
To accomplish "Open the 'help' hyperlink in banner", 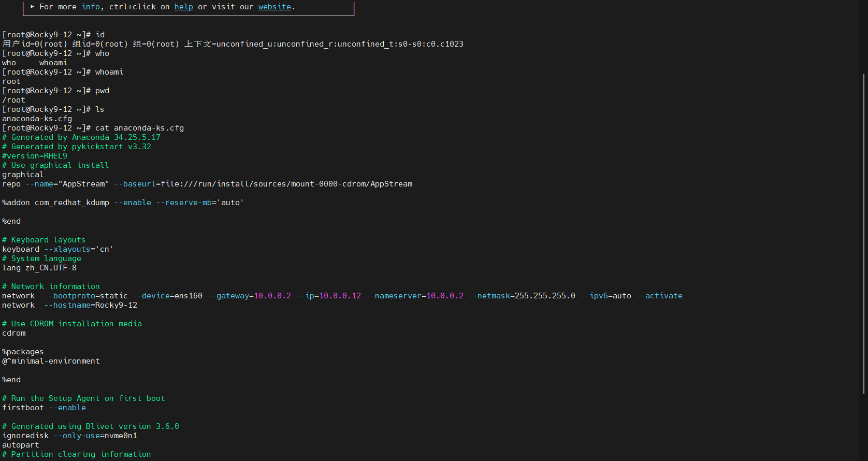I will 183,7.
